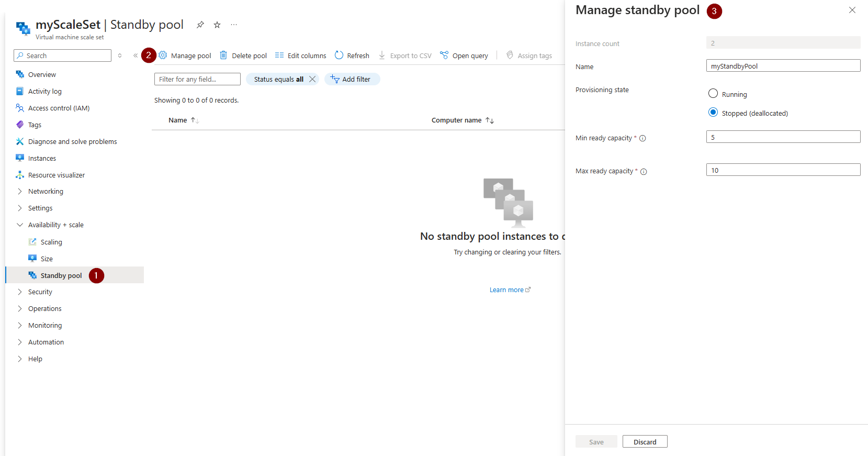Click the Name field with myStandbyPool

pos(783,65)
